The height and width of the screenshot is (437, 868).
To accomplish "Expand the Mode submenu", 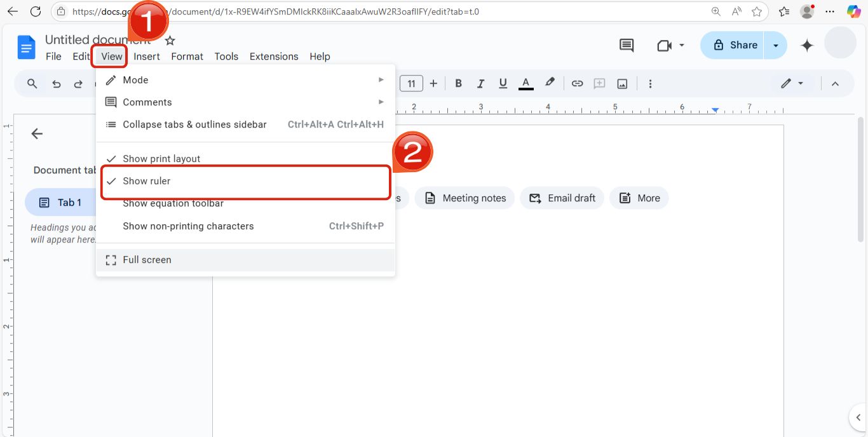I will (136, 79).
